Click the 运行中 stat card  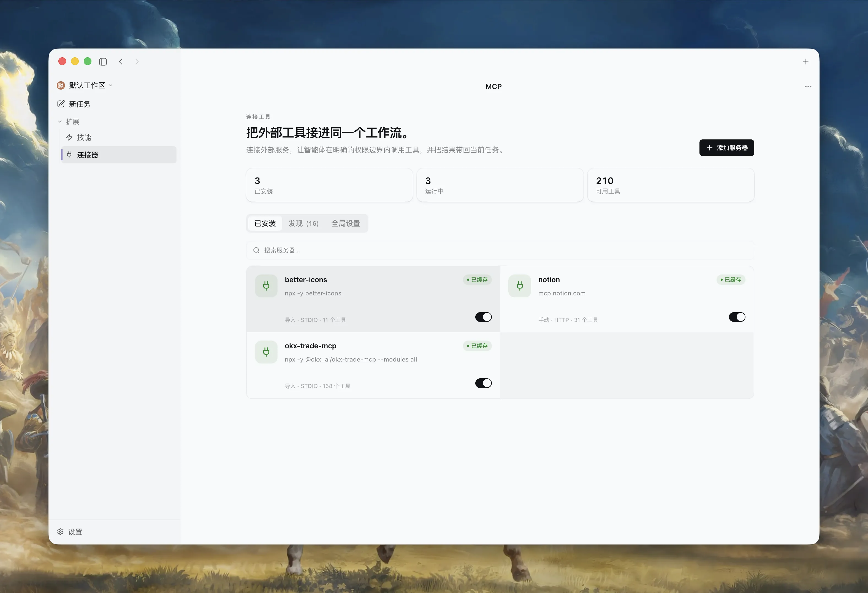click(x=500, y=185)
